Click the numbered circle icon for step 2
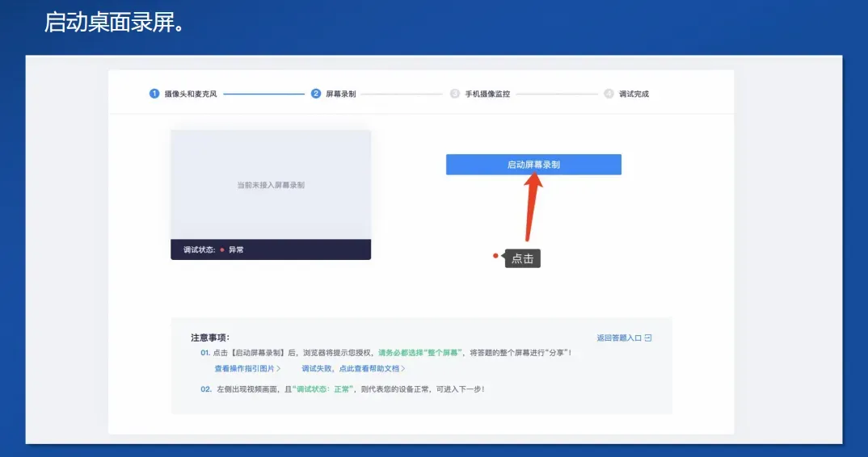 tap(315, 94)
